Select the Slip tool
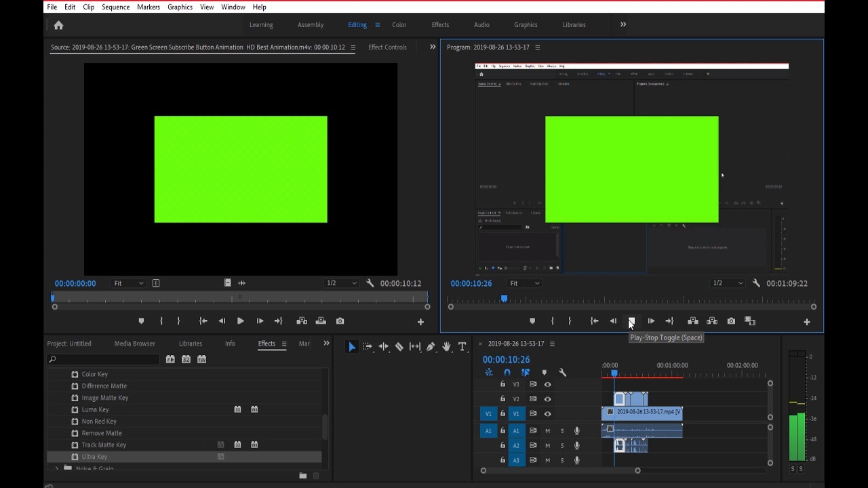 pos(415,346)
